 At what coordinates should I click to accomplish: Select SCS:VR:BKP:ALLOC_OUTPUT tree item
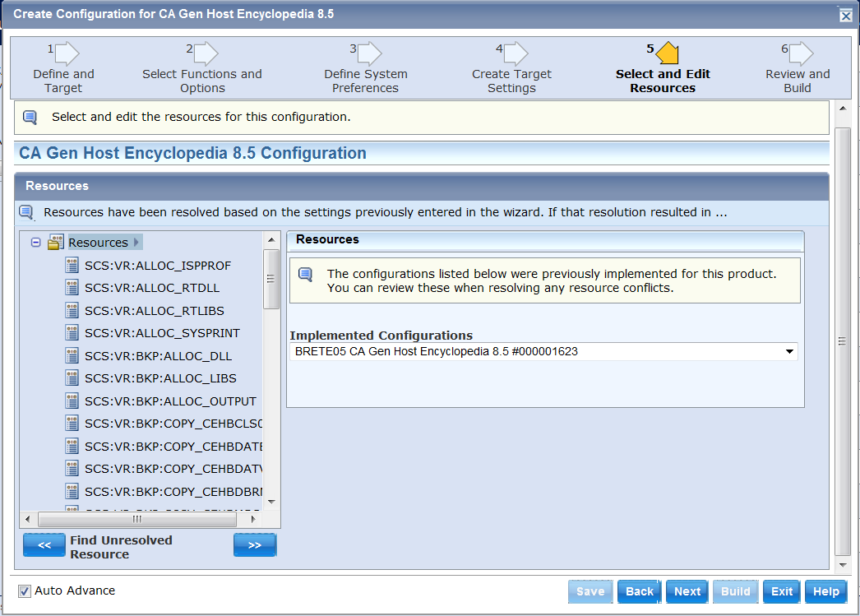[170, 401]
